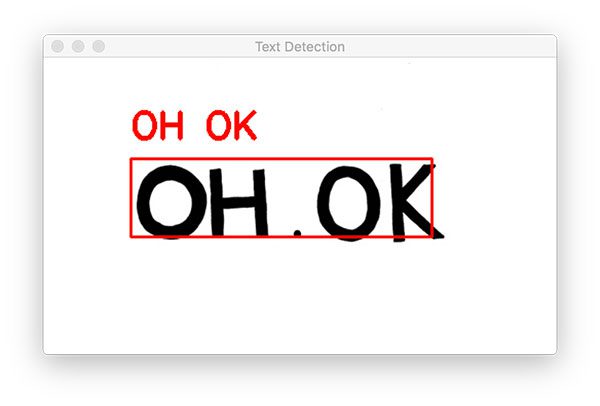Maximize the Text Detection window
Screen dimensions: 600x406
99,47
